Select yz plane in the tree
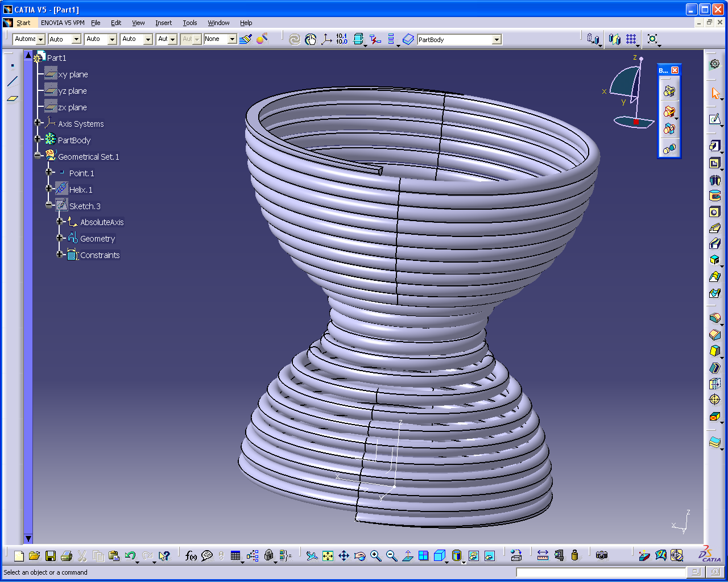This screenshot has height=582, width=728. pos(72,91)
